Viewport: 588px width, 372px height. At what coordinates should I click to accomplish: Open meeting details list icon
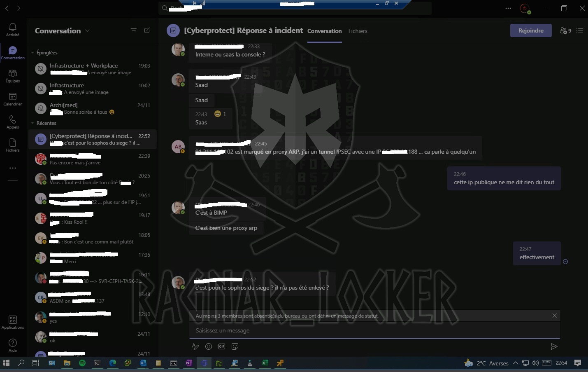tap(580, 31)
